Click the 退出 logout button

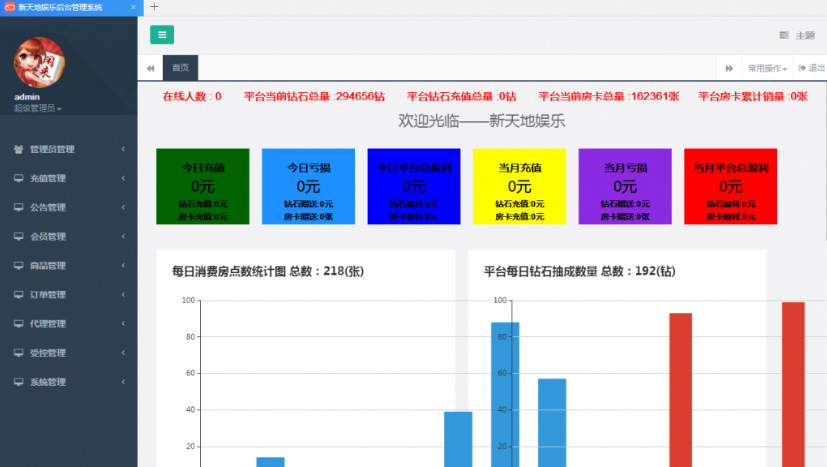[x=810, y=68]
